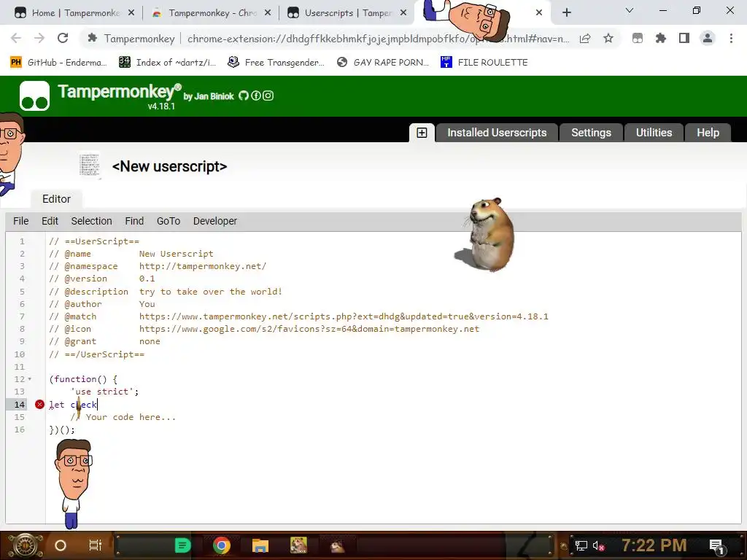Open File Explorer from the taskbar
The image size is (747, 560).
[260, 545]
